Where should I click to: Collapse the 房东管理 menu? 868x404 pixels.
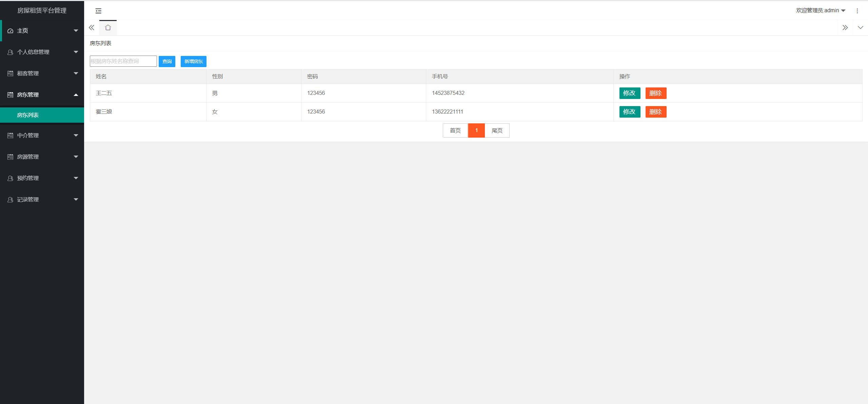(x=42, y=95)
